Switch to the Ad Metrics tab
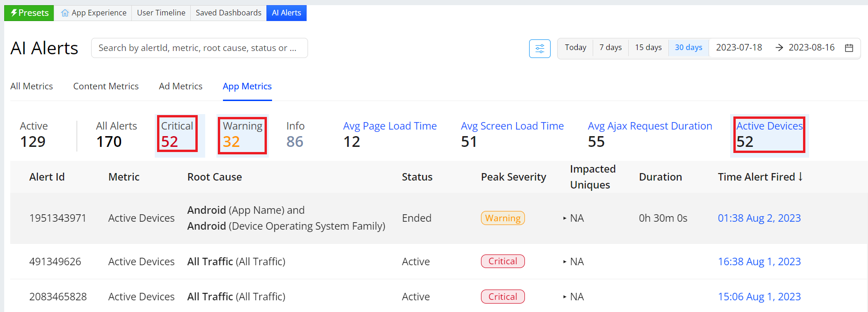The height and width of the screenshot is (312, 868). click(x=180, y=87)
